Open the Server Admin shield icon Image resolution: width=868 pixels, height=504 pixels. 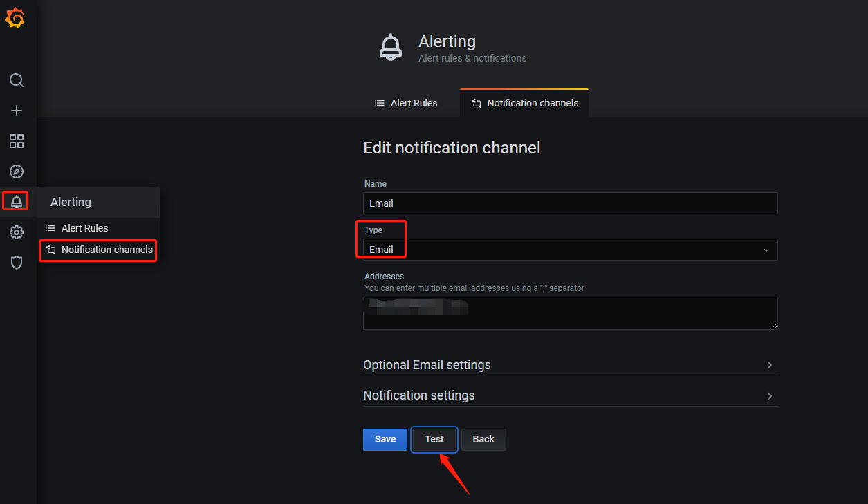17,263
